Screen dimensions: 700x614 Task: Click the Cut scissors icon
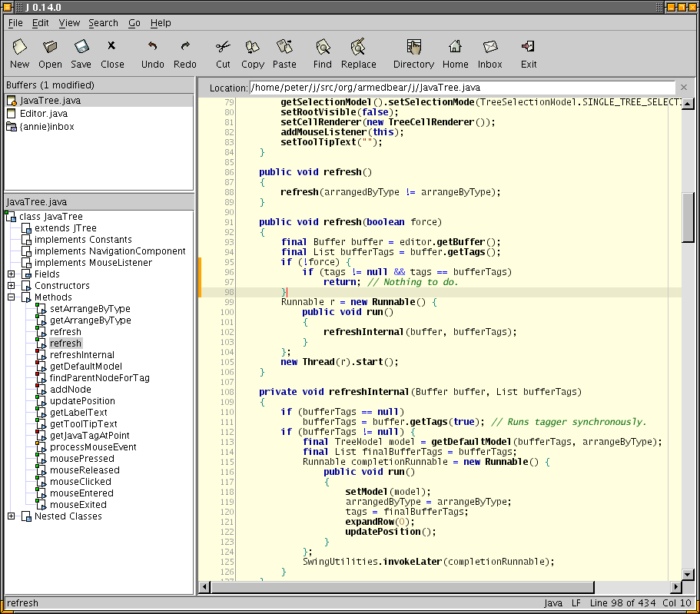click(x=223, y=48)
